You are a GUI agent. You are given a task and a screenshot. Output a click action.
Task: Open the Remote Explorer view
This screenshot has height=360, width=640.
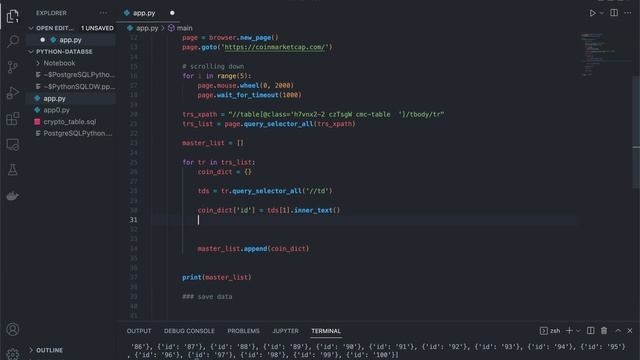coord(13,144)
